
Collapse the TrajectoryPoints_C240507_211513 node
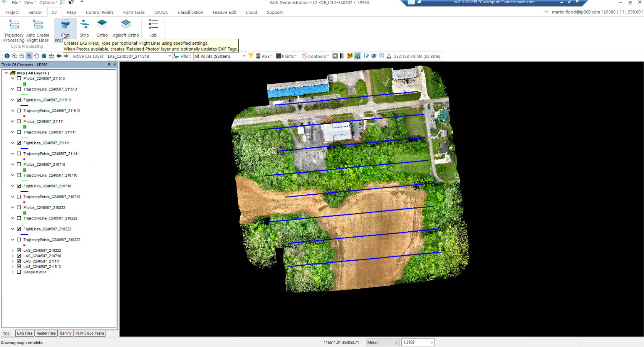[x=12, y=111]
